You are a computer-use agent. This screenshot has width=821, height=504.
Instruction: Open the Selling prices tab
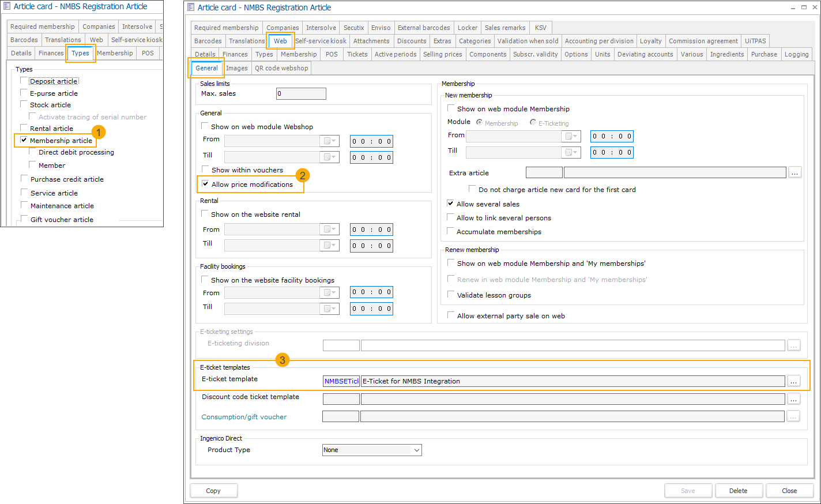(x=442, y=54)
